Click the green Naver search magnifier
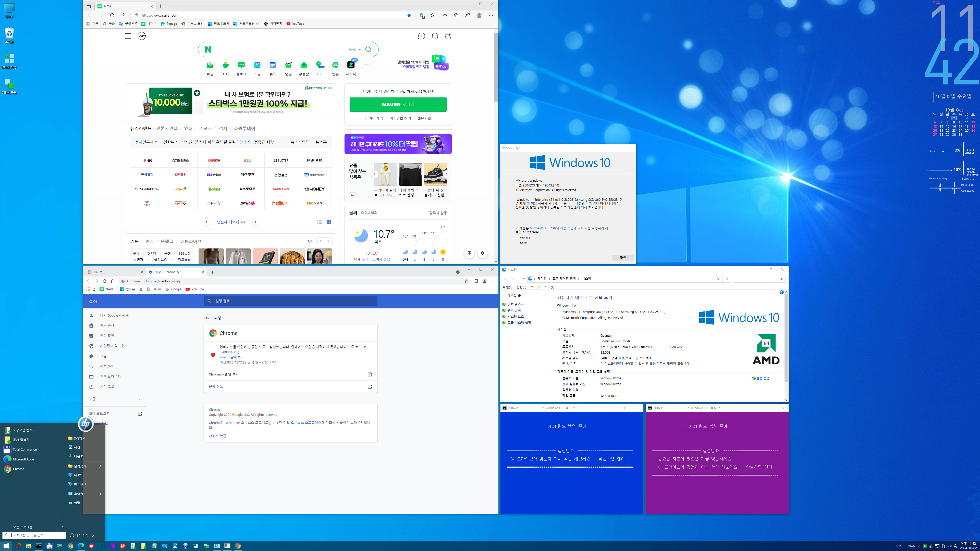 (368, 49)
